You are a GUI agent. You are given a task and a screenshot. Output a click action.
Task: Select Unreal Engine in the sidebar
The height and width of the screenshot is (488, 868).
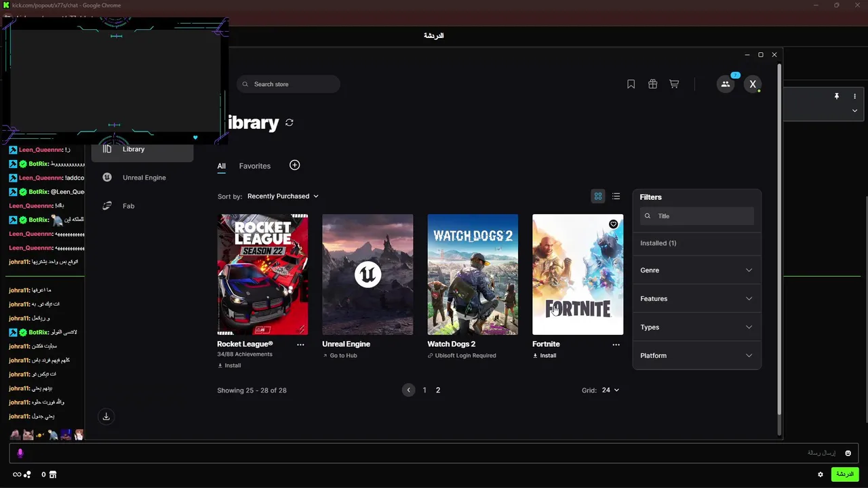pos(142,178)
